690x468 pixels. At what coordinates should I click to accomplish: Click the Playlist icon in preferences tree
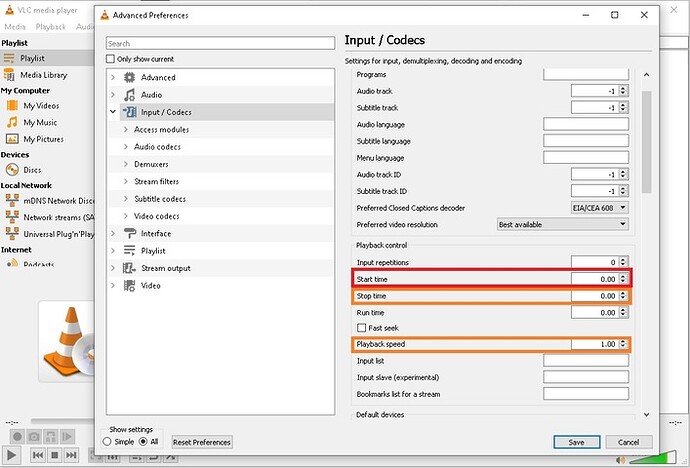[129, 251]
